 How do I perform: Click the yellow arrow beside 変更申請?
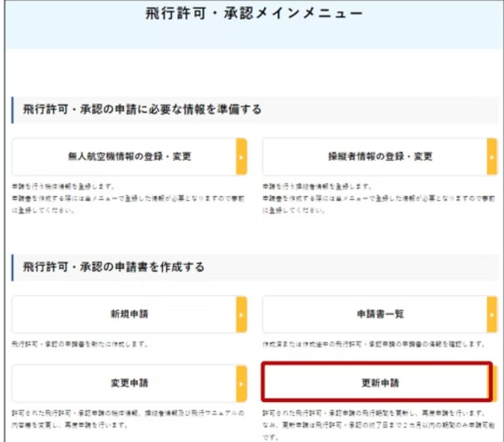click(241, 383)
